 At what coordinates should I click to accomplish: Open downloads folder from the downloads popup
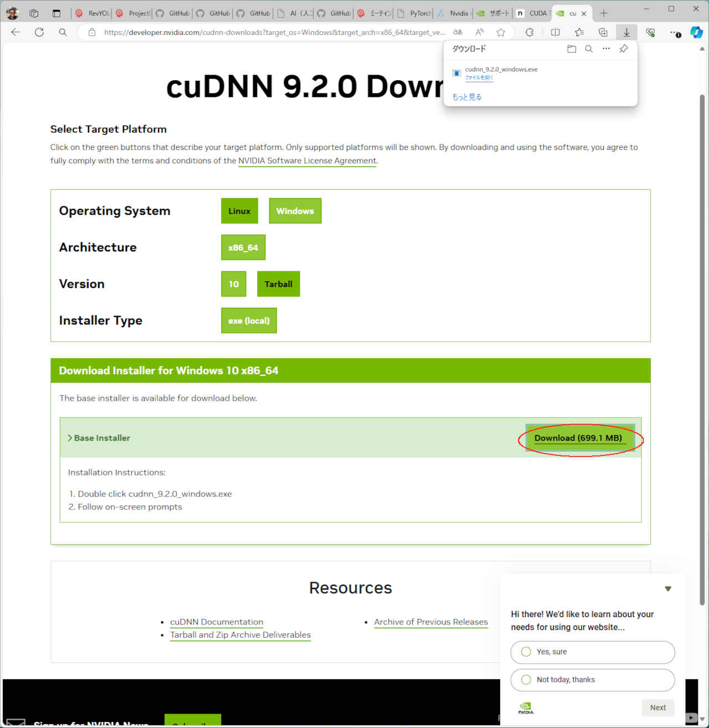pyautogui.click(x=572, y=49)
